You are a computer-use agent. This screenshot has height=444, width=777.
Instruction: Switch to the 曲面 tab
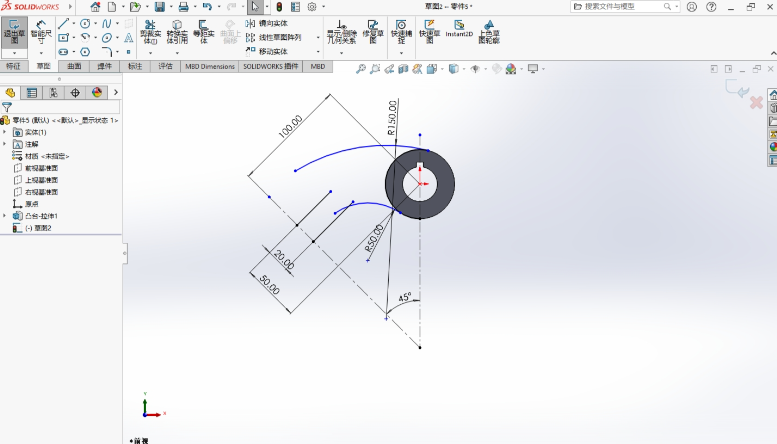click(x=74, y=66)
